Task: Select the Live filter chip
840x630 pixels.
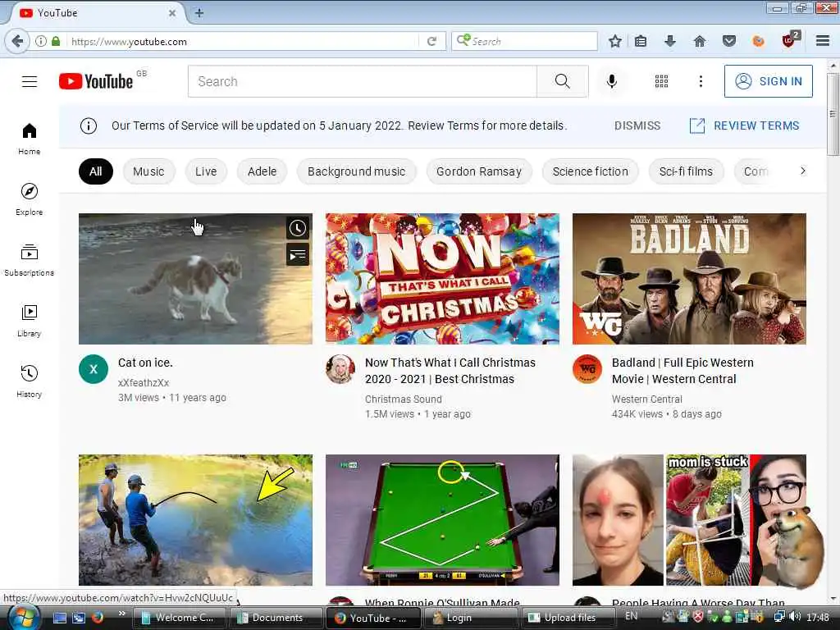Action: (206, 171)
